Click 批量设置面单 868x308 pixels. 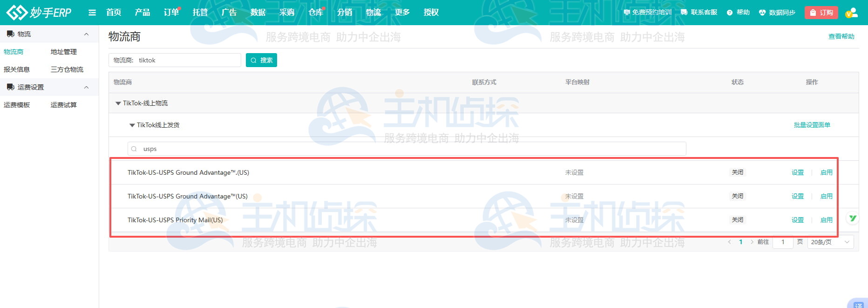(x=812, y=125)
